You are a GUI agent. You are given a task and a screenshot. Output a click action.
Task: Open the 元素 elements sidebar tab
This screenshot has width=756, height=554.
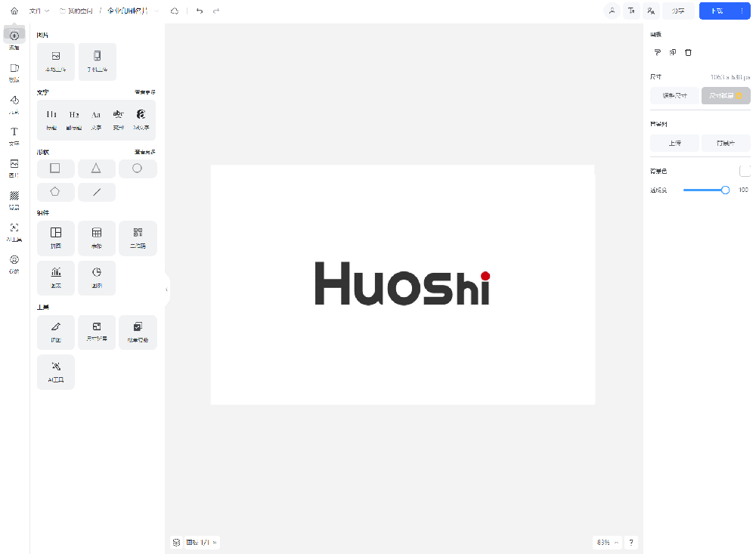(x=14, y=104)
